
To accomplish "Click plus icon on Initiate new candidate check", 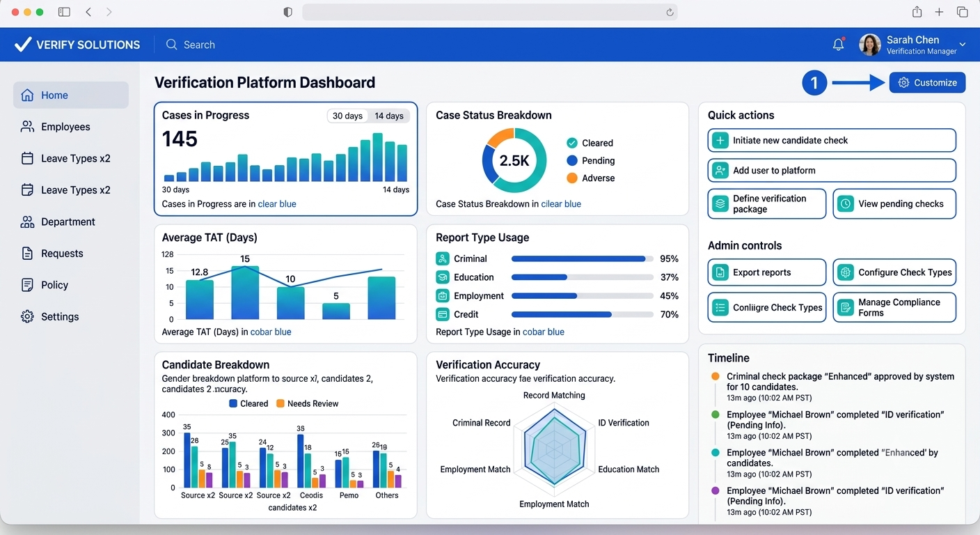I will (x=720, y=140).
